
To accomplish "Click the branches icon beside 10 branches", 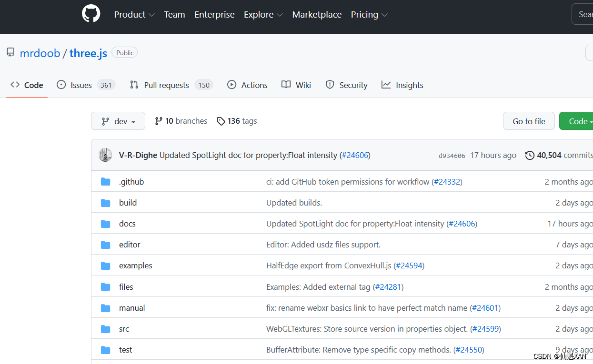I will click(159, 121).
